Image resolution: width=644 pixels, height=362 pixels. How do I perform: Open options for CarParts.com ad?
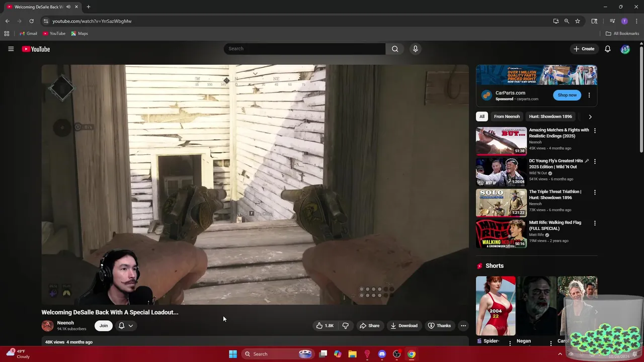589,95
